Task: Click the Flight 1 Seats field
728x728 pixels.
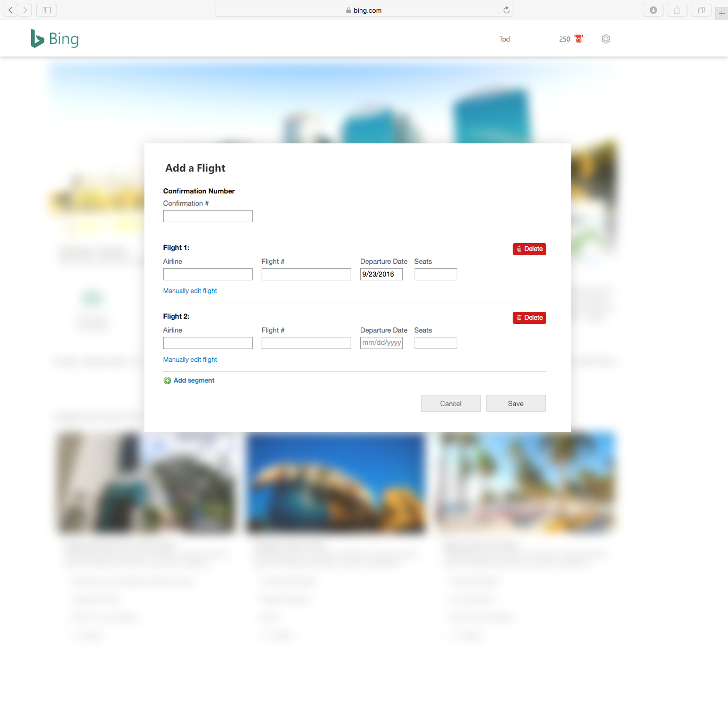Action: [436, 274]
